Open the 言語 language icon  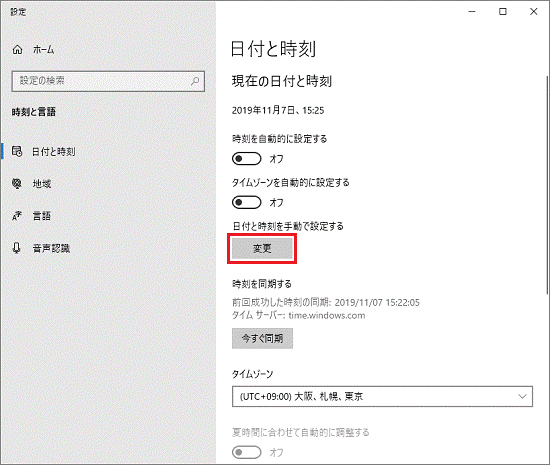[17, 216]
